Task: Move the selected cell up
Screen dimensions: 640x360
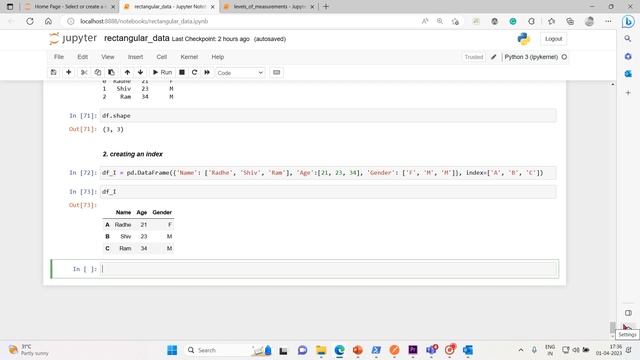Action: click(x=127, y=72)
